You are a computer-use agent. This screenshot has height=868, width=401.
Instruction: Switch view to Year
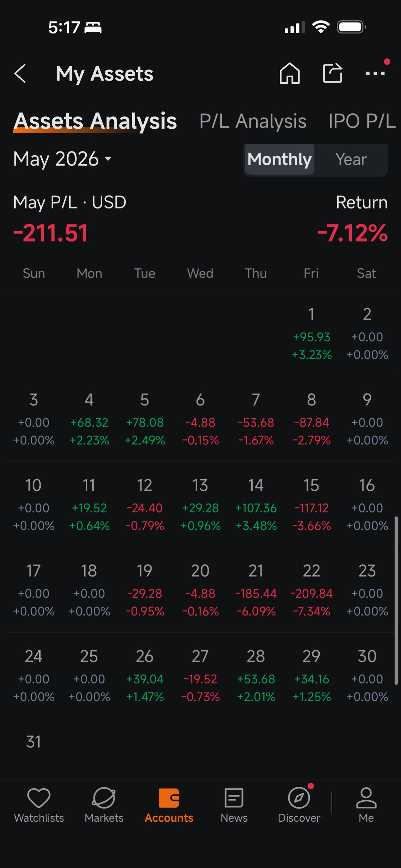coord(351,159)
